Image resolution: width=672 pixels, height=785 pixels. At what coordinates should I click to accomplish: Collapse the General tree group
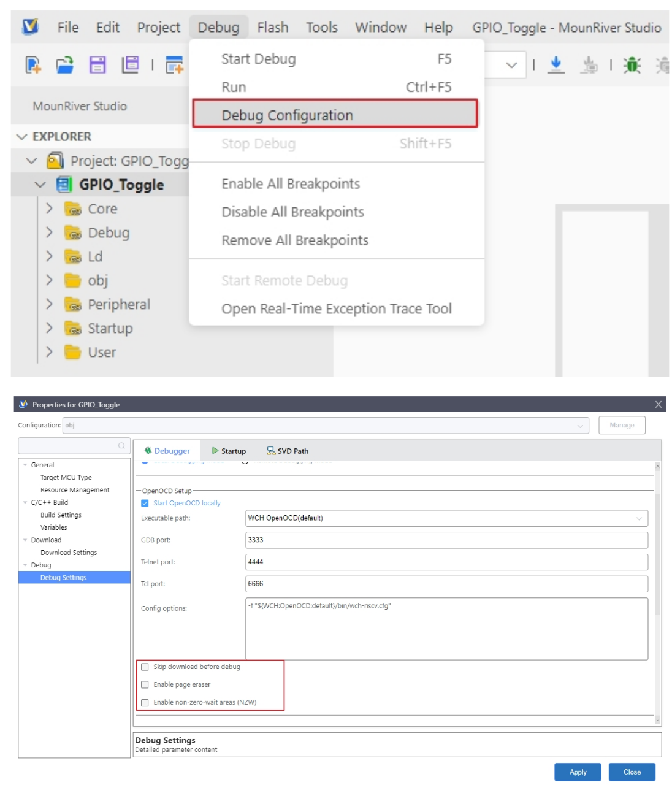point(25,465)
